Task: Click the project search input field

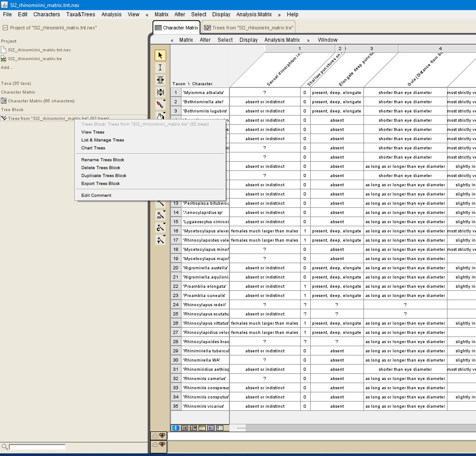Action: 37,447
